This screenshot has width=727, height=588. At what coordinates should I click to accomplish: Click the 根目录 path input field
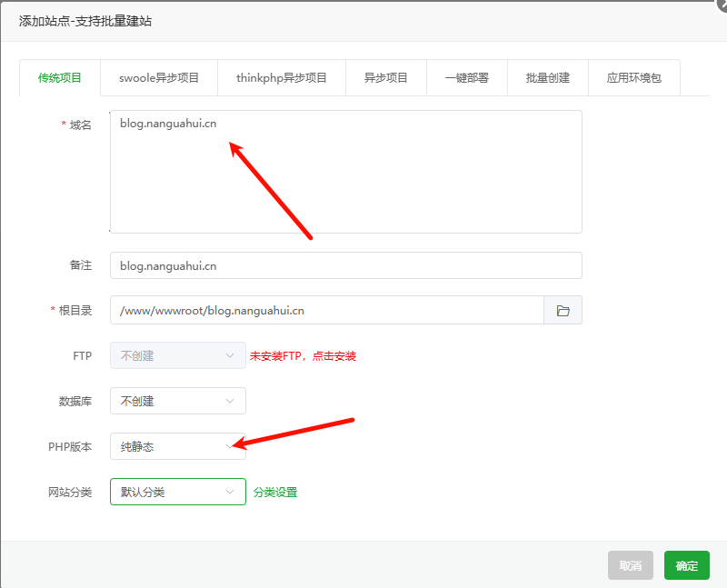(x=327, y=310)
